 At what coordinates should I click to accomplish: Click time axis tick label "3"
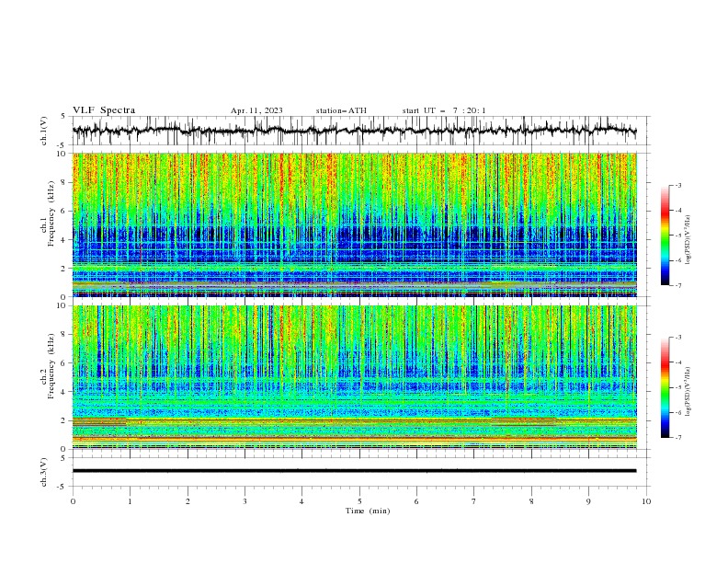click(245, 501)
